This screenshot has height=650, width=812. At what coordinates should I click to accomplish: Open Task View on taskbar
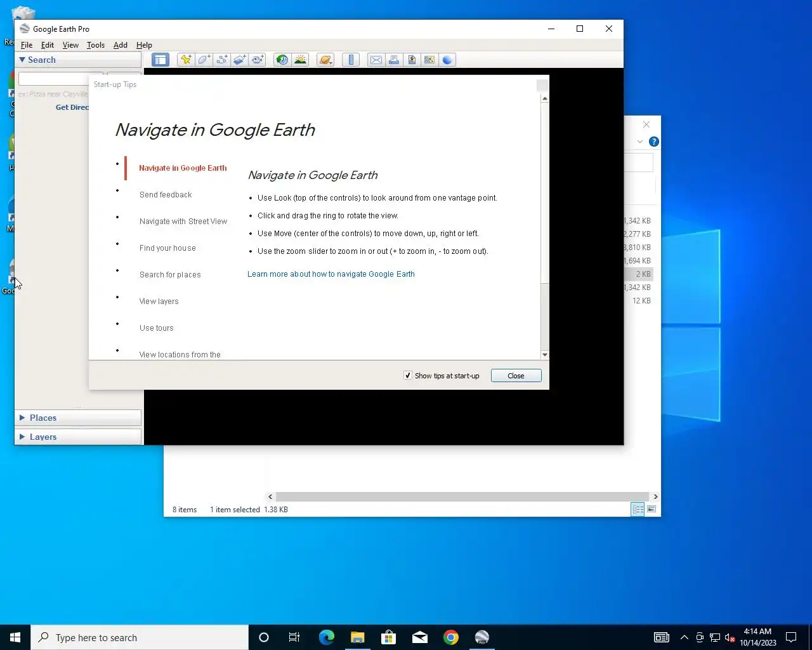pos(294,637)
